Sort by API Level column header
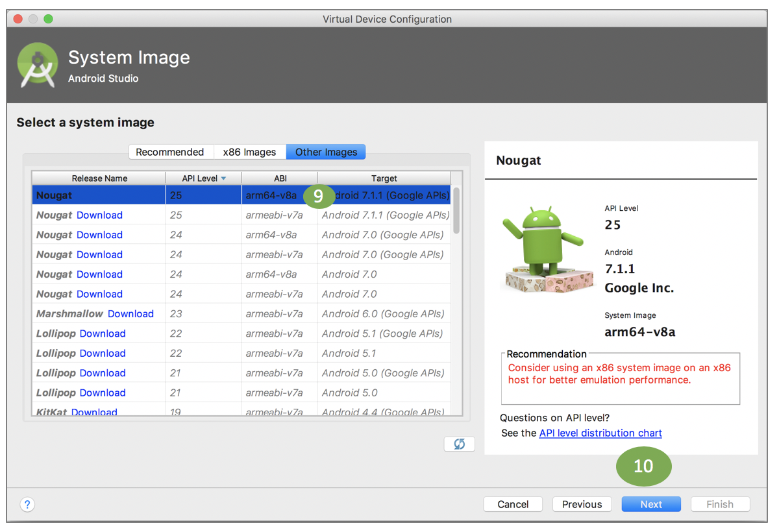The width and height of the screenshot is (779, 532). tap(203, 178)
